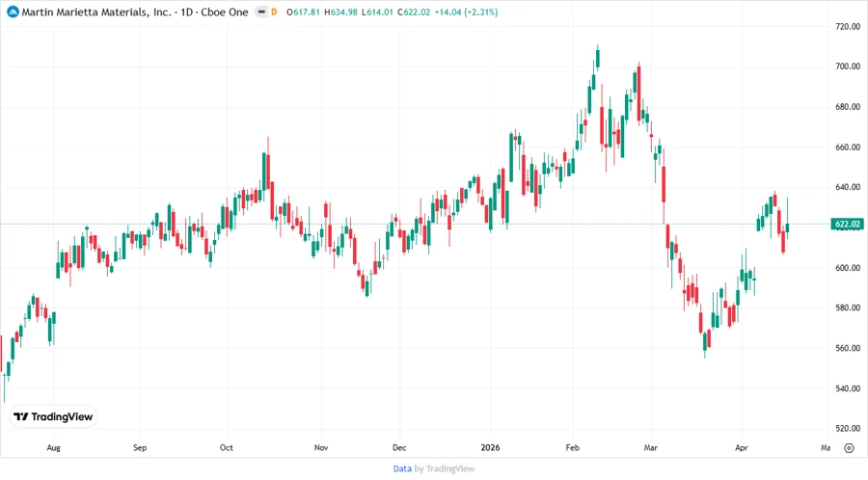868x480 pixels.
Task: Click the close value C622.02
Action: [x=414, y=12]
